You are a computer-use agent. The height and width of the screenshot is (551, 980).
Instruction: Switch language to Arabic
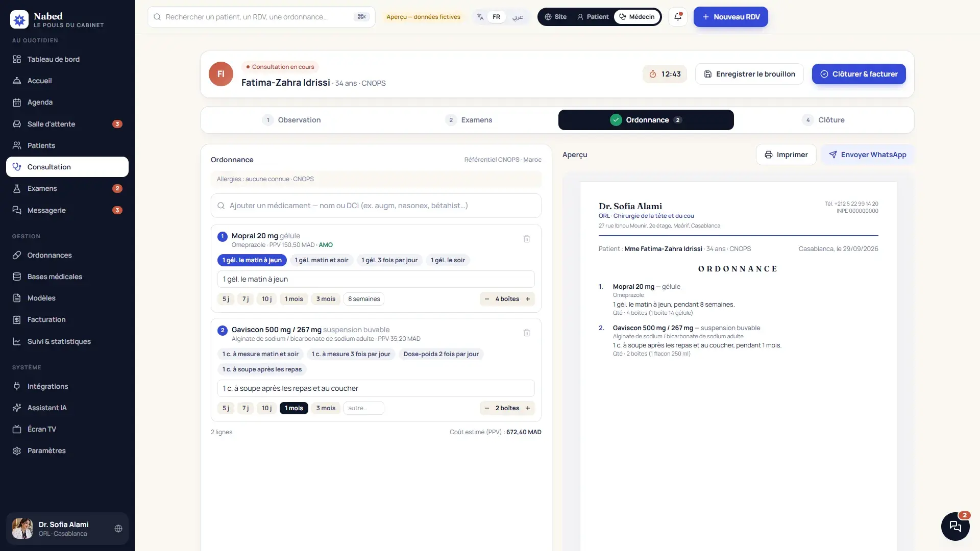coord(518,17)
